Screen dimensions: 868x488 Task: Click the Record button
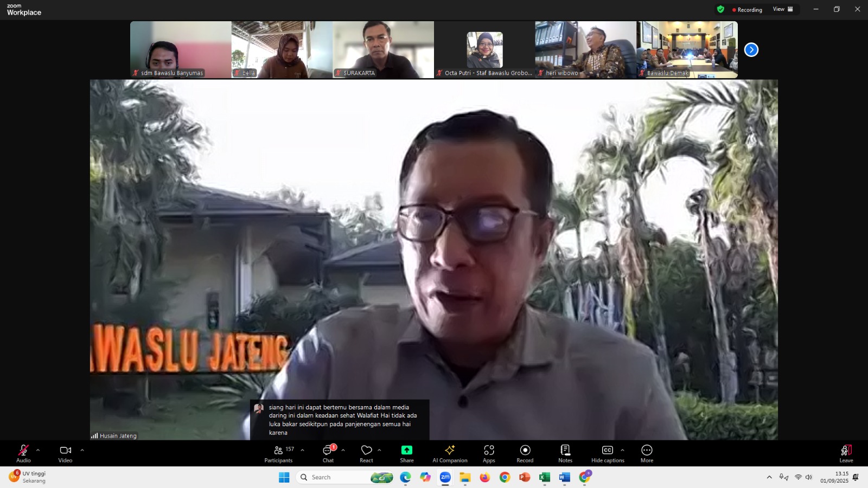point(525,453)
